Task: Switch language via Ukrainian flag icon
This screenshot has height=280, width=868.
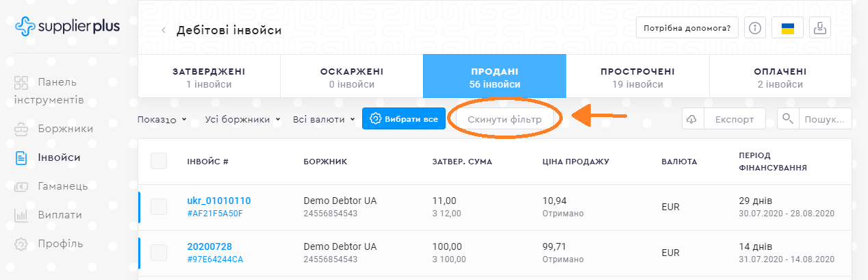Action: click(x=788, y=28)
